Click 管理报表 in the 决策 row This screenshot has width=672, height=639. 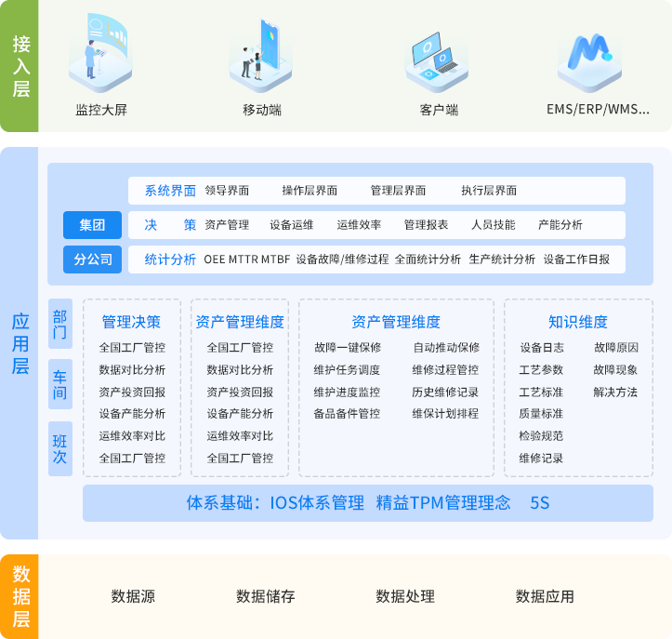pyautogui.click(x=426, y=225)
